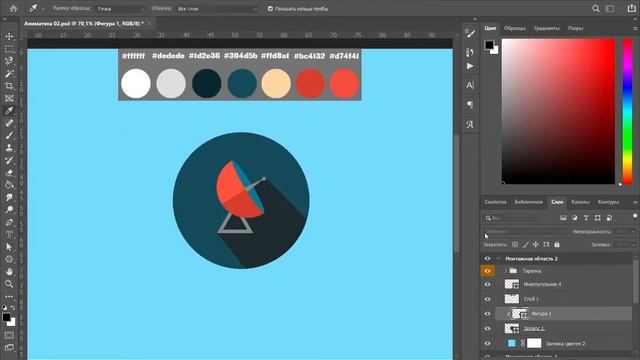Select the Ellipse shape tool
This screenshot has height=360, width=640.
click(9, 259)
